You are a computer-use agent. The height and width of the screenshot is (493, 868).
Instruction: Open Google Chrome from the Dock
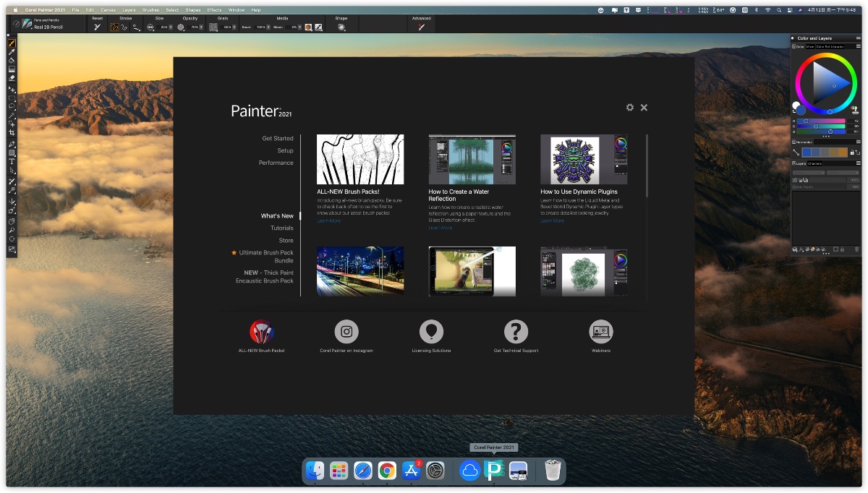(x=387, y=471)
